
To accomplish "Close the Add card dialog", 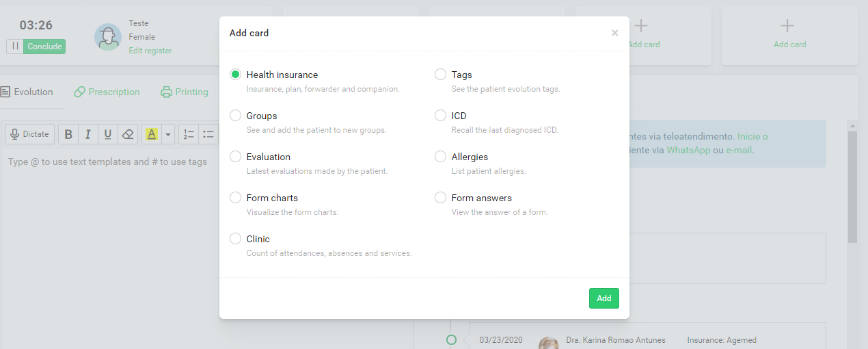I will 615,33.
